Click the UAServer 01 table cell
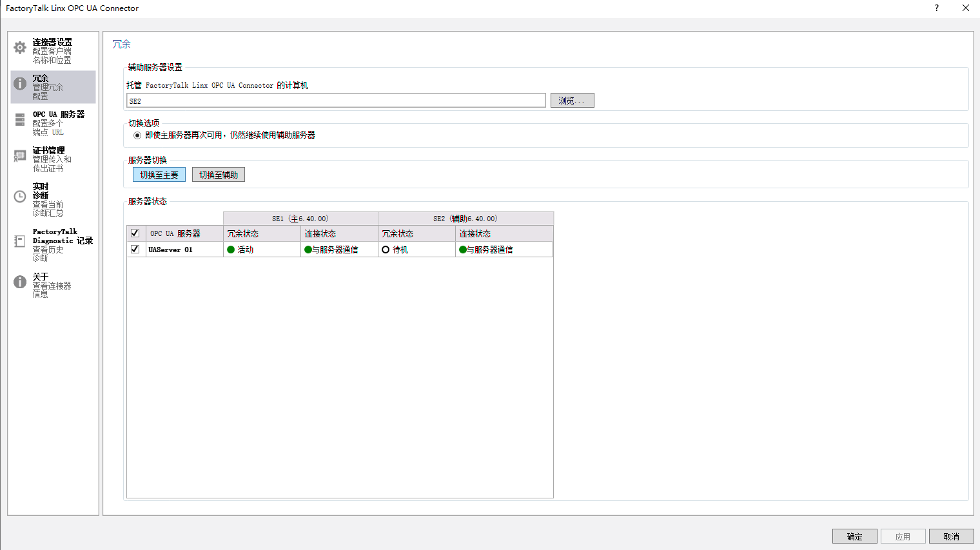The image size is (980, 550). (x=184, y=250)
